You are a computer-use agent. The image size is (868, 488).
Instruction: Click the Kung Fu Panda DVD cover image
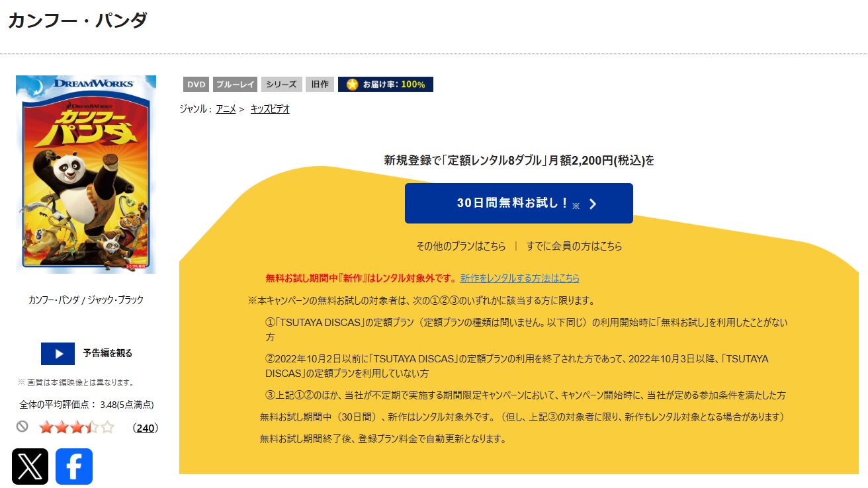pyautogui.click(x=86, y=175)
